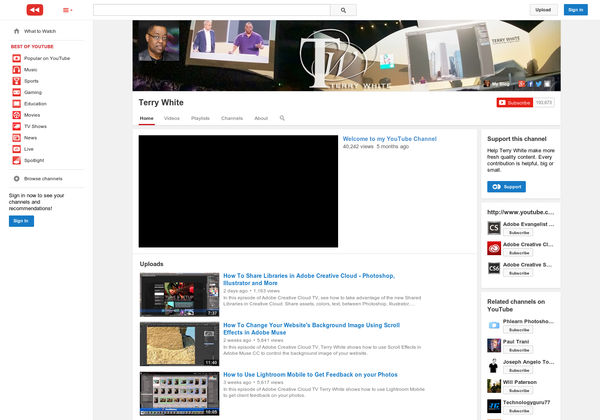Click the Browse channels plus icon

(x=17, y=178)
